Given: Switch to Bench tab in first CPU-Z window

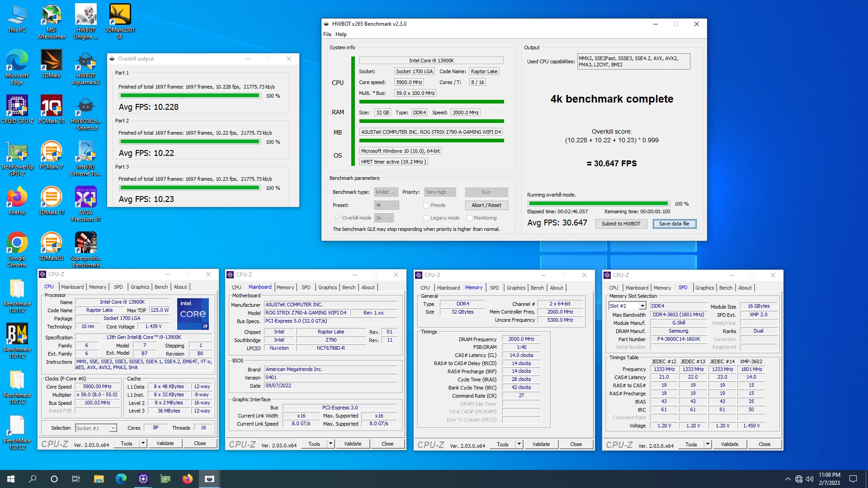Looking at the screenshot, I should click(161, 287).
